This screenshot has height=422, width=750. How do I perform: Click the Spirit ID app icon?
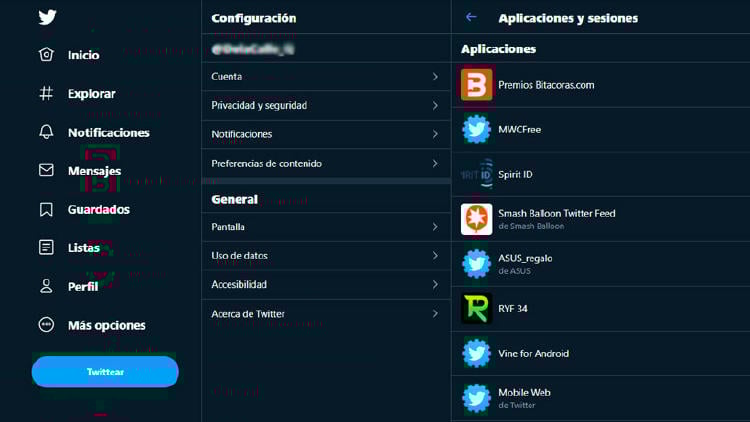tap(476, 174)
